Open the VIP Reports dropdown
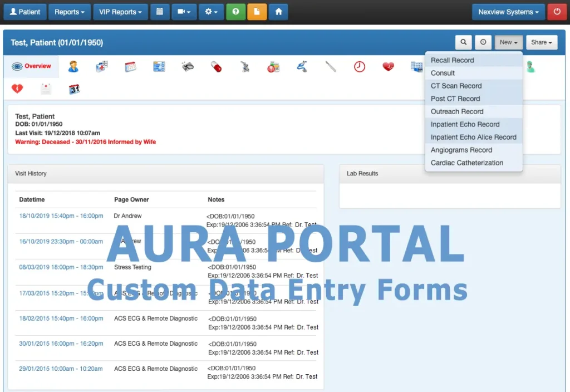The height and width of the screenshot is (392, 570). tap(120, 12)
